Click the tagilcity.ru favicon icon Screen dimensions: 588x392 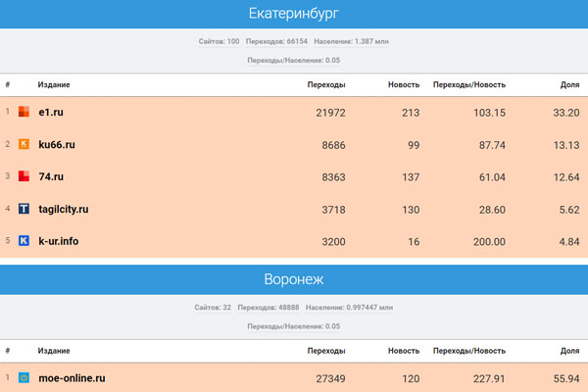pos(24,209)
